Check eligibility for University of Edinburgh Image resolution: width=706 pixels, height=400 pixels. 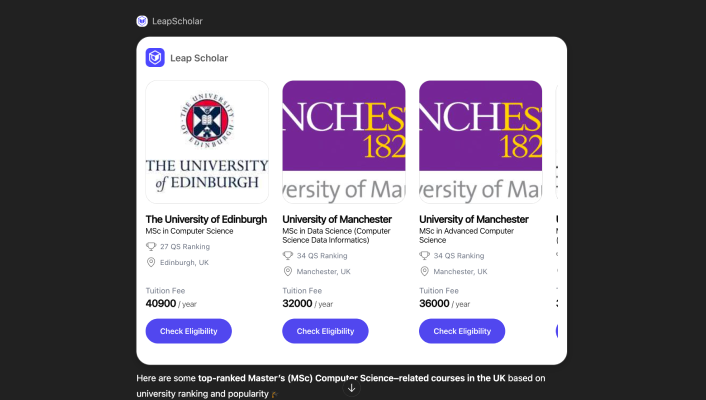tap(188, 331)
